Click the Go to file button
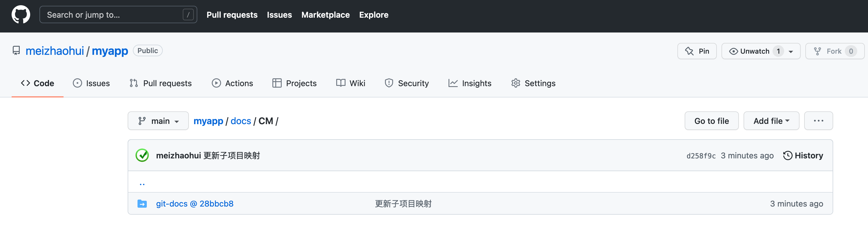 click(x=711, y=121)
